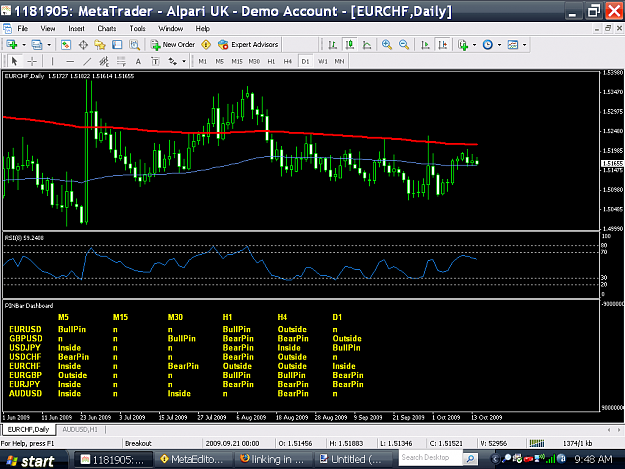Viewport: 625px width, 469px height.
Task: Zoom in on the chart
Action: pyautogui.click(x=387, y=45)
